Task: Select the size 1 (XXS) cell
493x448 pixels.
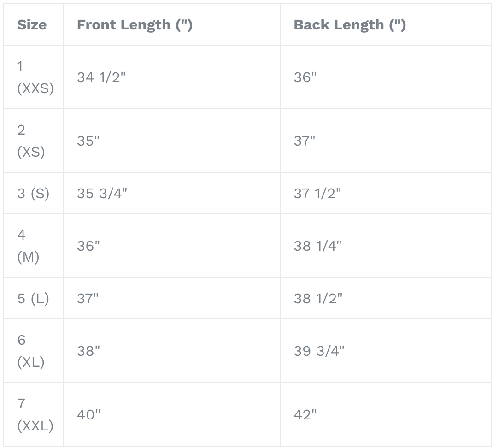Action: (x=35, y=77)
